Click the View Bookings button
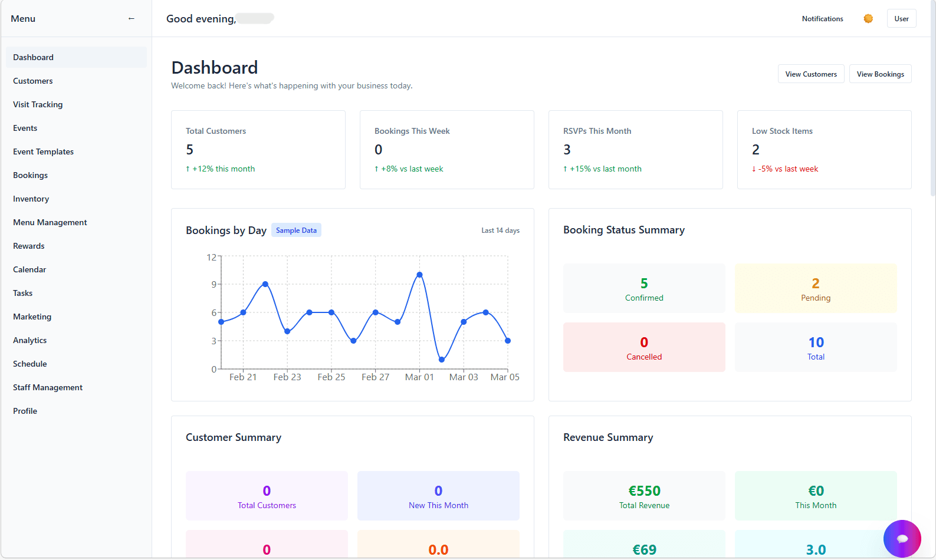 click(879, 74)
